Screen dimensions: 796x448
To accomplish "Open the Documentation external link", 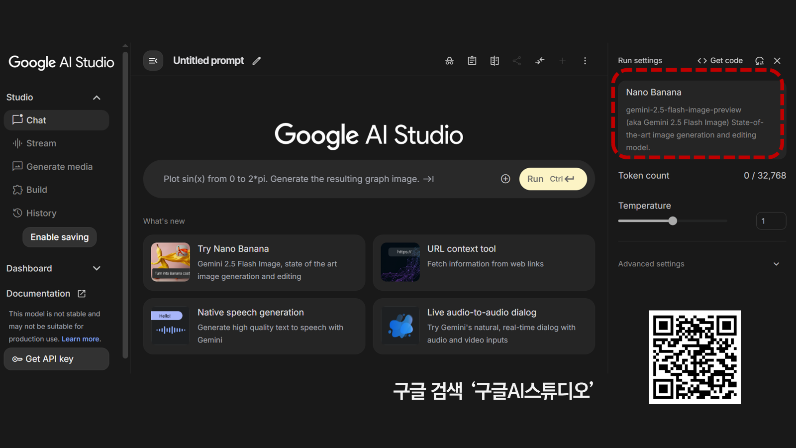I will point(46,294).
